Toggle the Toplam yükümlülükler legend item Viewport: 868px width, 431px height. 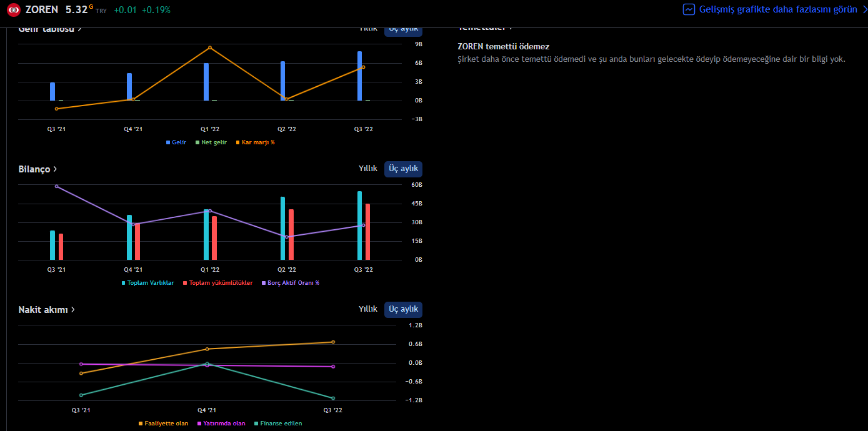[218, 283]
